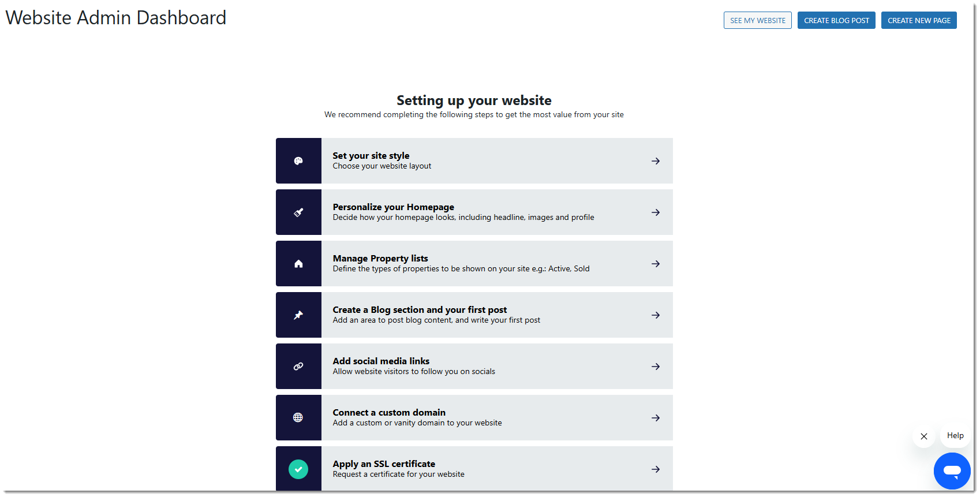Click arrow on Create a Blog section row
The image size is (980, 497).
(x=656, y=315)
